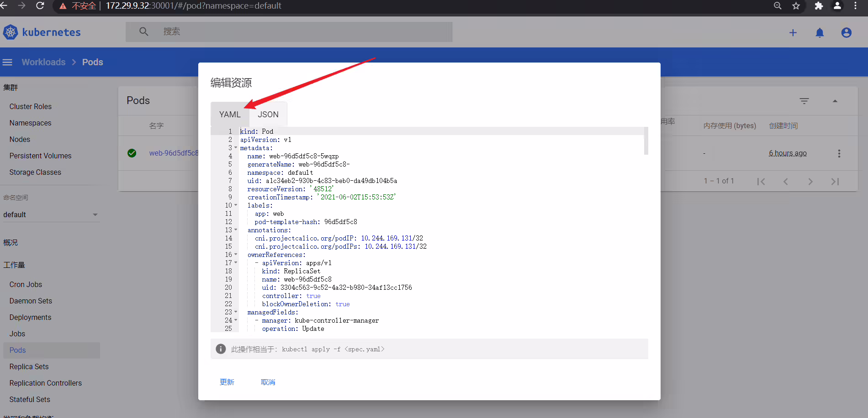Select the YAML tab
The image size is (868, 418).
[230, 115]
